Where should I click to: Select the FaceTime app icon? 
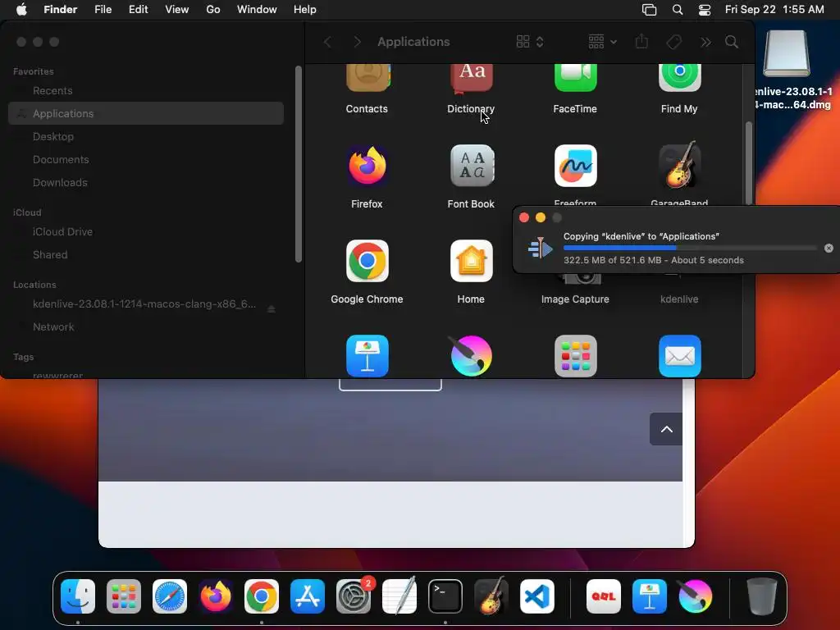[x=575, y=77]
